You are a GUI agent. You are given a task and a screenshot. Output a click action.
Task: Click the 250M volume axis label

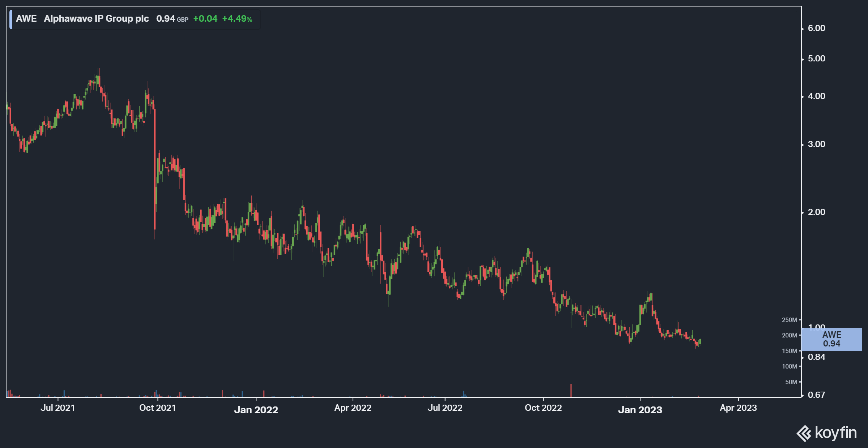(789, 320)
